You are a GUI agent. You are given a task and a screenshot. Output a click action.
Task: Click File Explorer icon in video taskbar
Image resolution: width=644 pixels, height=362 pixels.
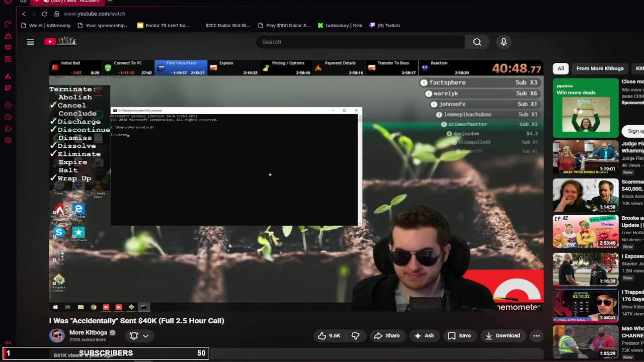80,307
